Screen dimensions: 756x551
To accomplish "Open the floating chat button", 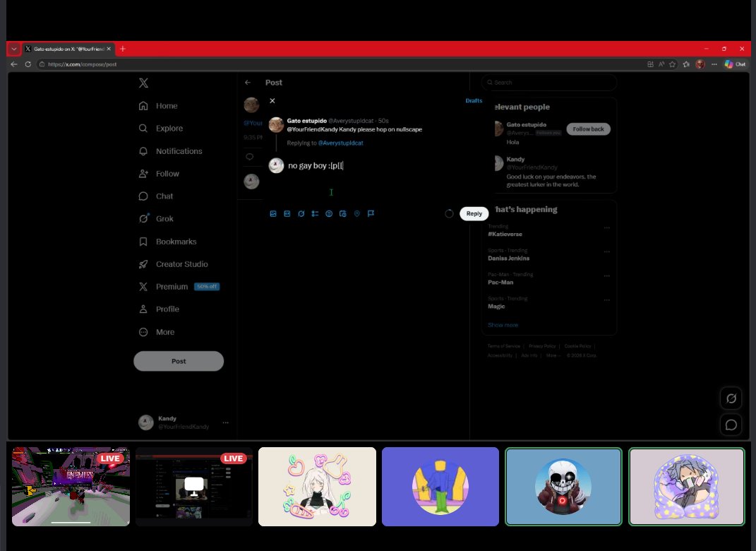I will [x=731, y=425].
